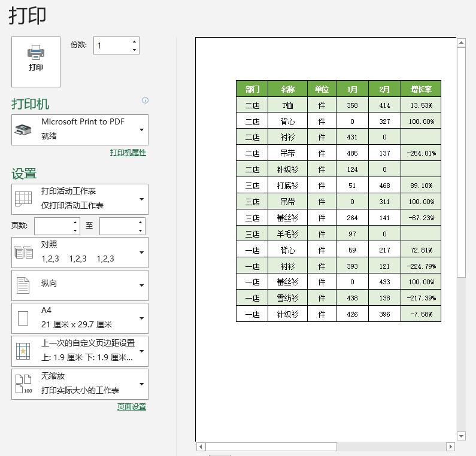Viewport: 476px width, 456px height.
Task: Increase the 份数 copies count
Action: click(x=134, y=41)
